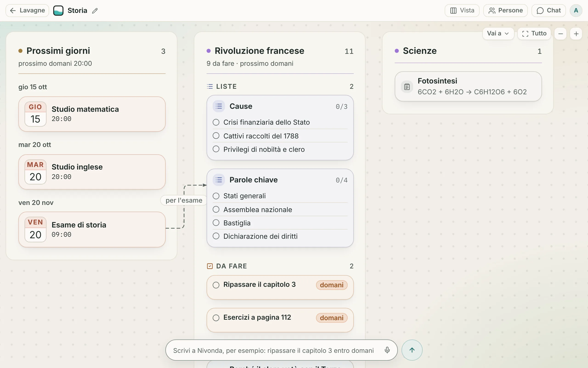Viewport: 588px width, 368px height.
Task: Click the MAR 20 calendar badge
Action: 35,172
